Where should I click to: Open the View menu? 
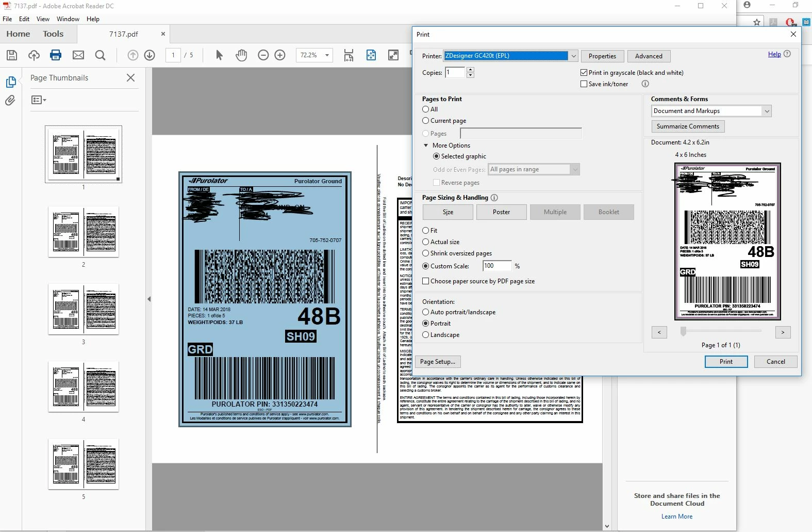click(x=43, y=19)
